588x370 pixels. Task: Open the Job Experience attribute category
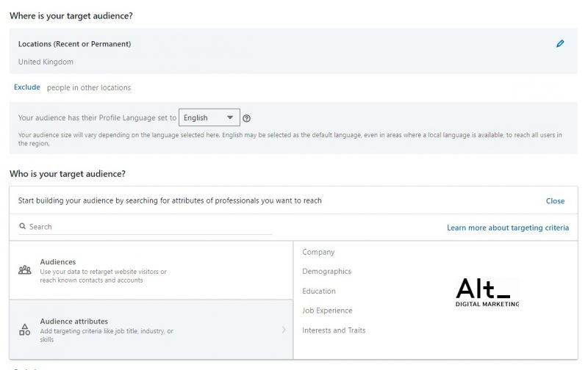click(327, 311)
